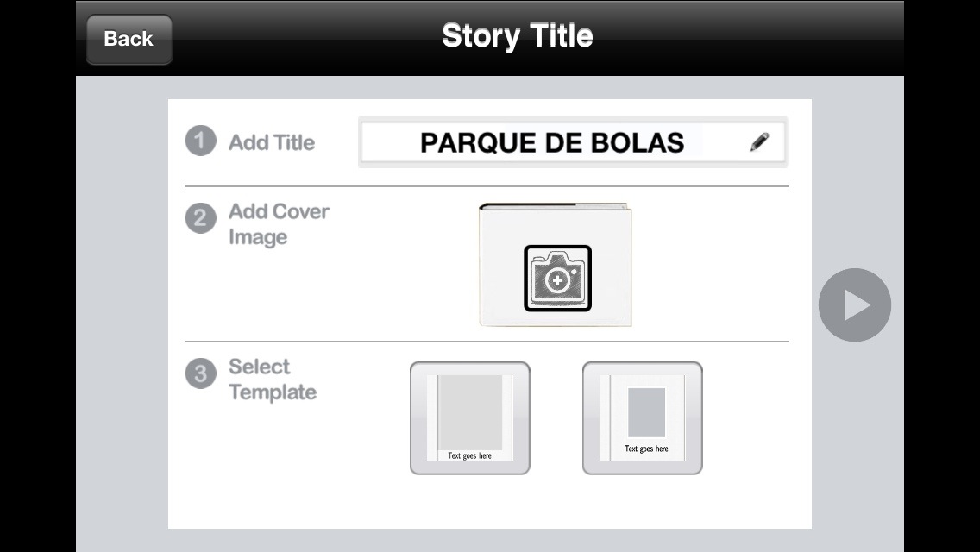
Task: Click the caption text in the full-page template
Action: pos(469,455)
